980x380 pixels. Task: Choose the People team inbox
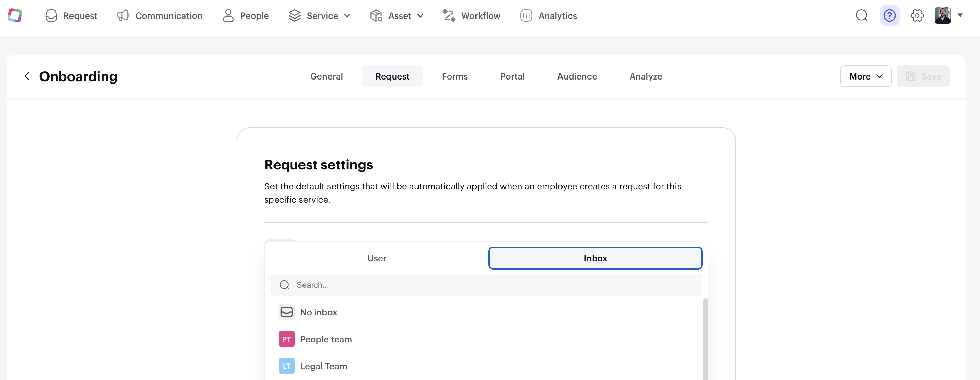(x=487, y=339)
